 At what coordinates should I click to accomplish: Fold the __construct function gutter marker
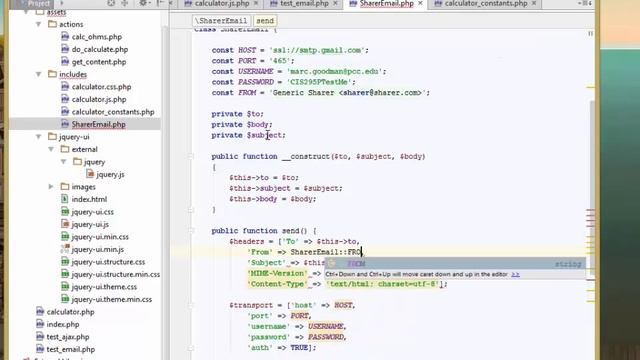(191, 156)
